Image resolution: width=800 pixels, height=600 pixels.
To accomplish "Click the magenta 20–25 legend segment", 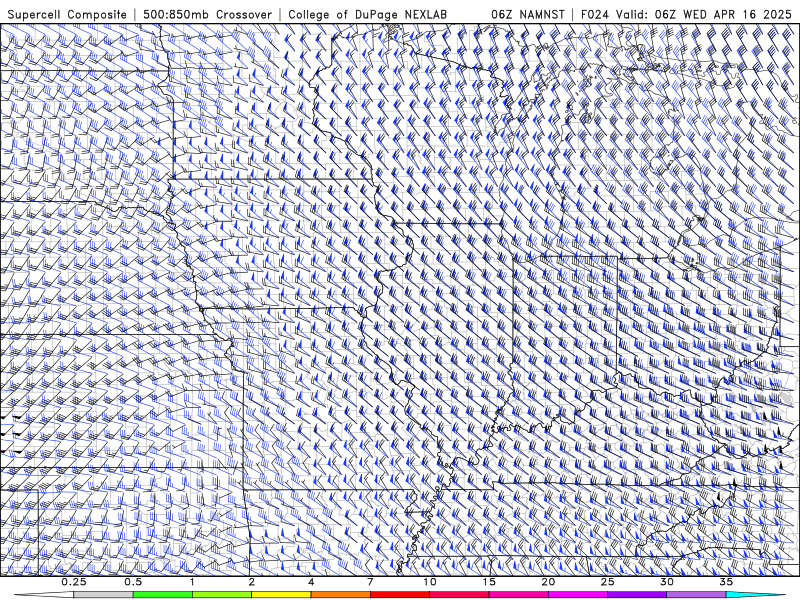I will (x=578, y=595).
